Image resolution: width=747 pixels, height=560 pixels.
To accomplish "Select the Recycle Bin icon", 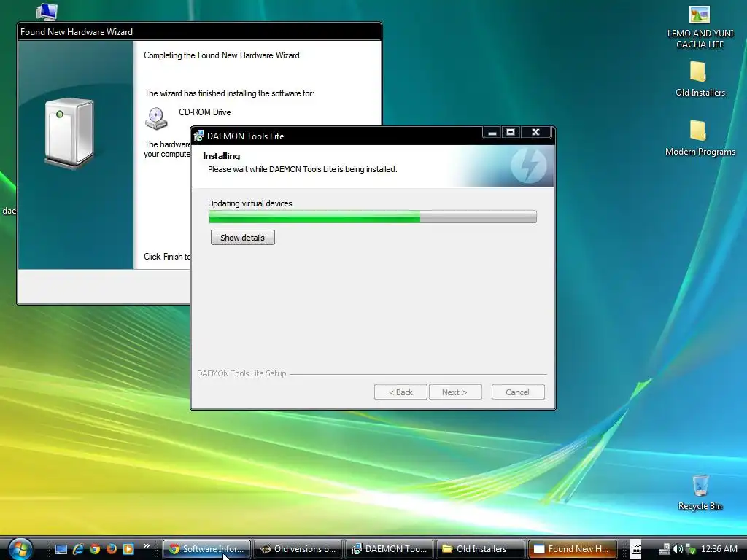I will coord(700,493).
